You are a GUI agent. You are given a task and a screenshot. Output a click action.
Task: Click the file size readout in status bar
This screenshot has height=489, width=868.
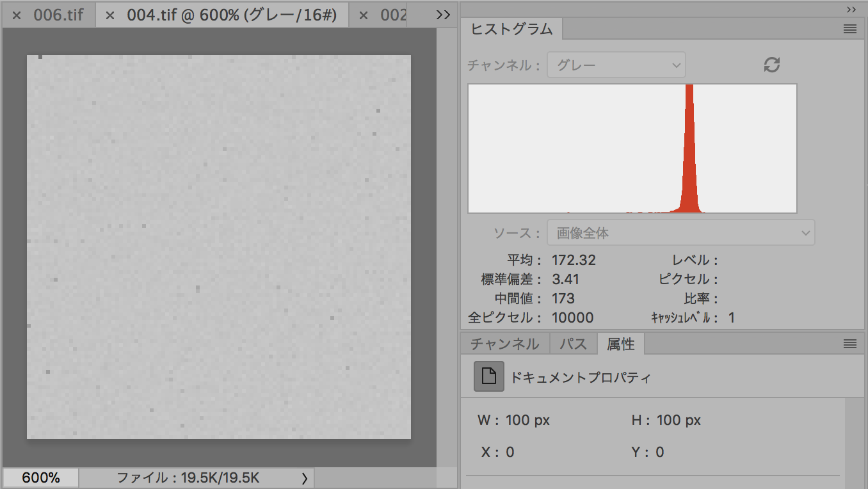pos(188,478)
